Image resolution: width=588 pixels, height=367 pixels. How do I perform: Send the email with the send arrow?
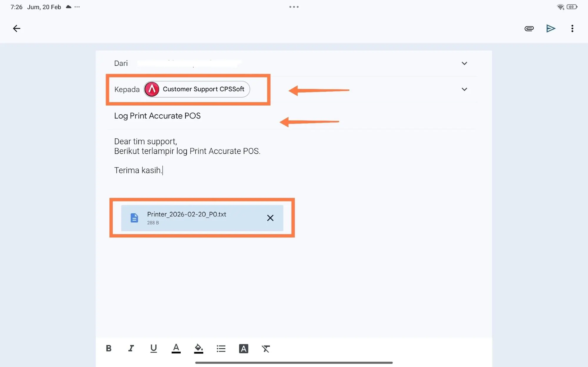tap(551, 29)
